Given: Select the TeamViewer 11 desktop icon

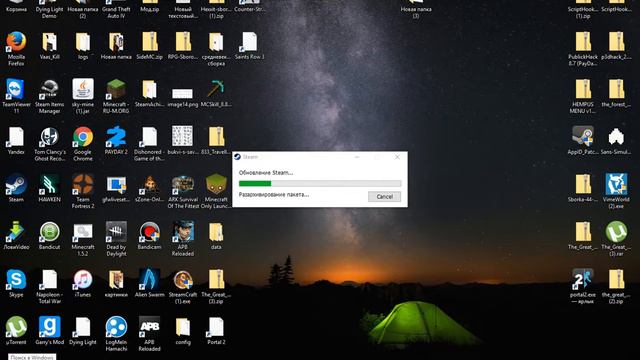Looking at the screenshot, I should 16,89.
